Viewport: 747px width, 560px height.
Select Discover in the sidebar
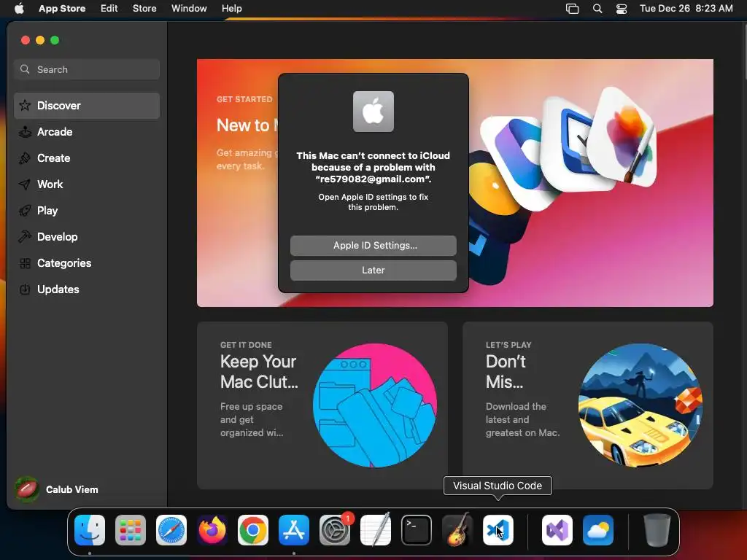[87, 106]
